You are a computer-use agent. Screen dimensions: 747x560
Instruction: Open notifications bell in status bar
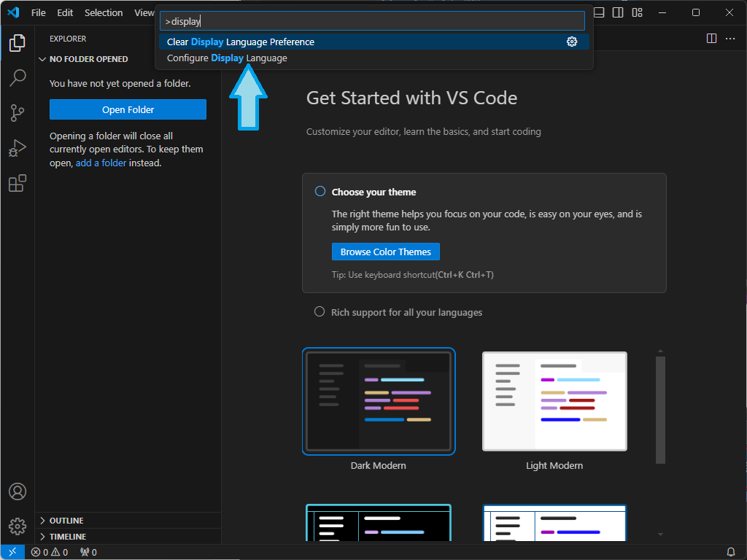pos(731,553)
